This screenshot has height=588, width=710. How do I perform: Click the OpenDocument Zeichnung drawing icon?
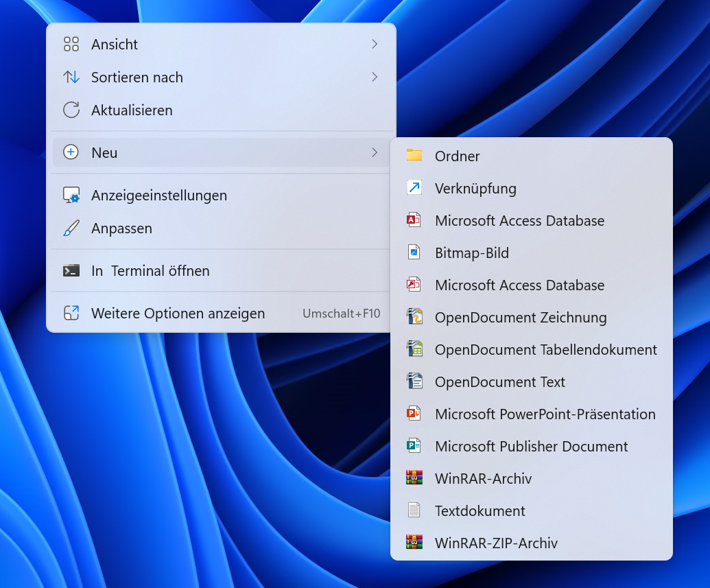tap(414, 317)
